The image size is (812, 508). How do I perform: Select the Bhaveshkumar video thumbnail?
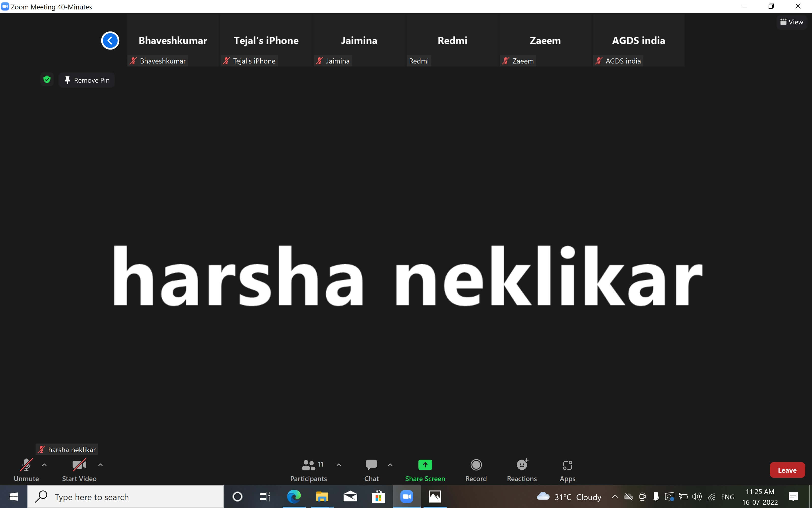(173, 40)
